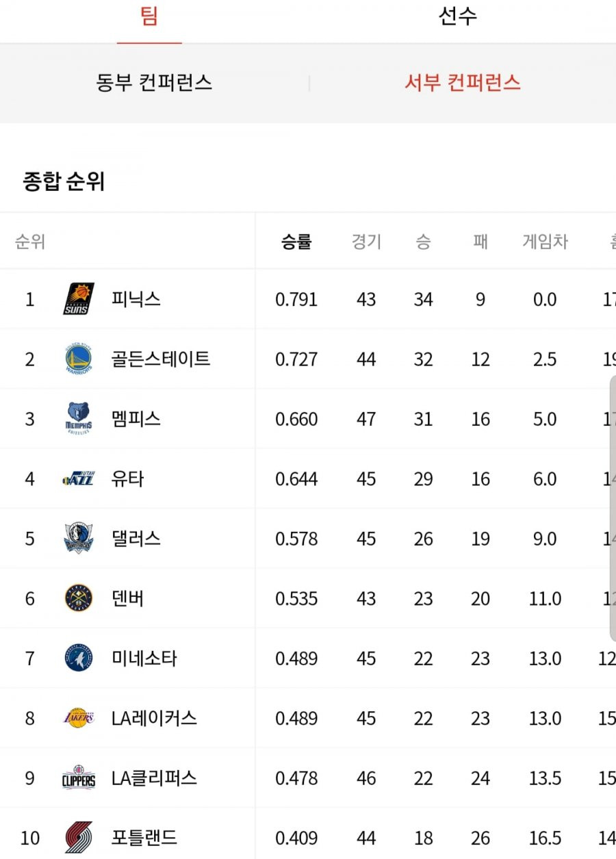
Task: Click the gray scrollbar handle at right edge
Action: 613,508
